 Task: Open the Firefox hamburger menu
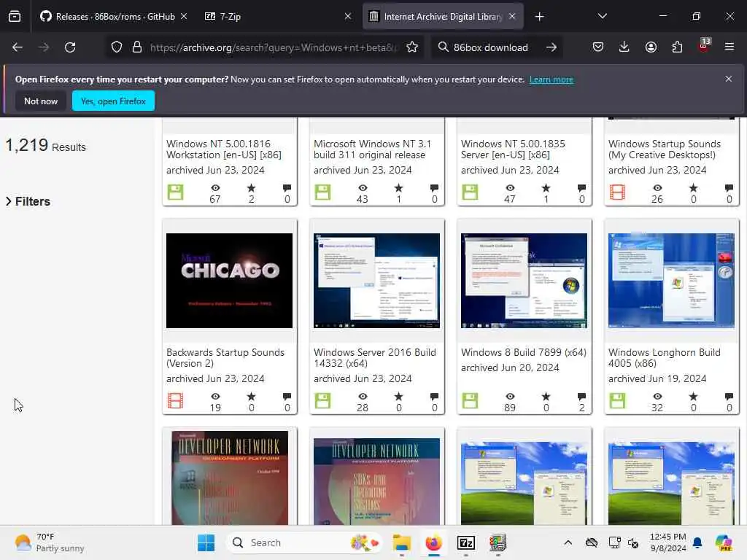pos(729,47)
